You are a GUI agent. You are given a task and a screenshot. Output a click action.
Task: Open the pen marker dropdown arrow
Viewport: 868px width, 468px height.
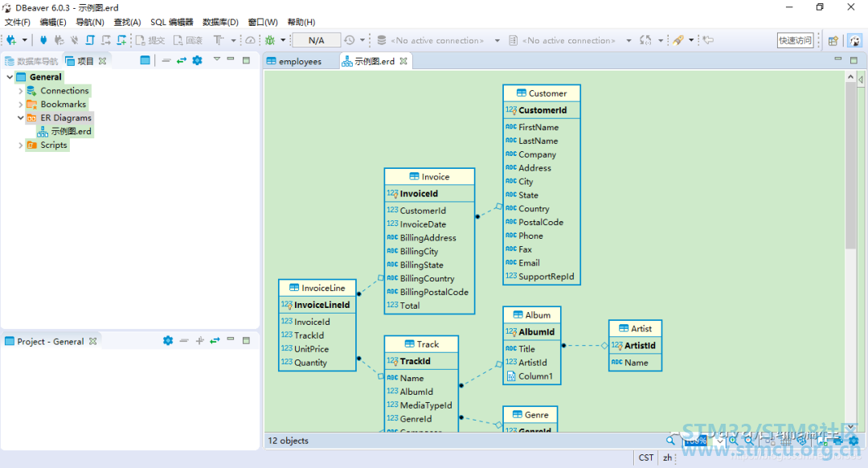click(x=691, y=40)
